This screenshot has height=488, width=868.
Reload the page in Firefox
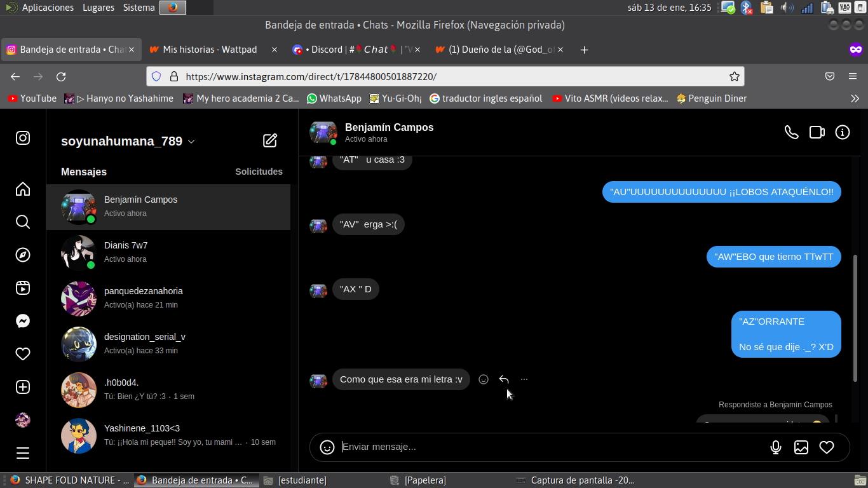pos(61,77)
